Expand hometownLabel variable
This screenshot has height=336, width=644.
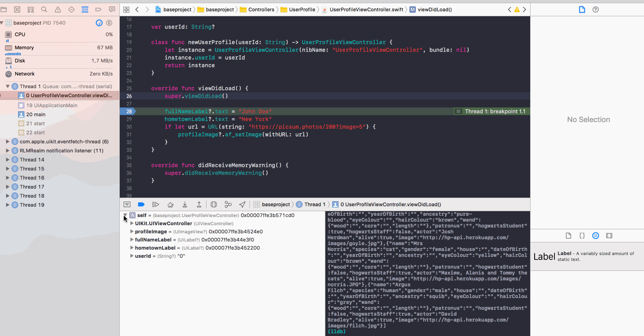tap(132, 248)
